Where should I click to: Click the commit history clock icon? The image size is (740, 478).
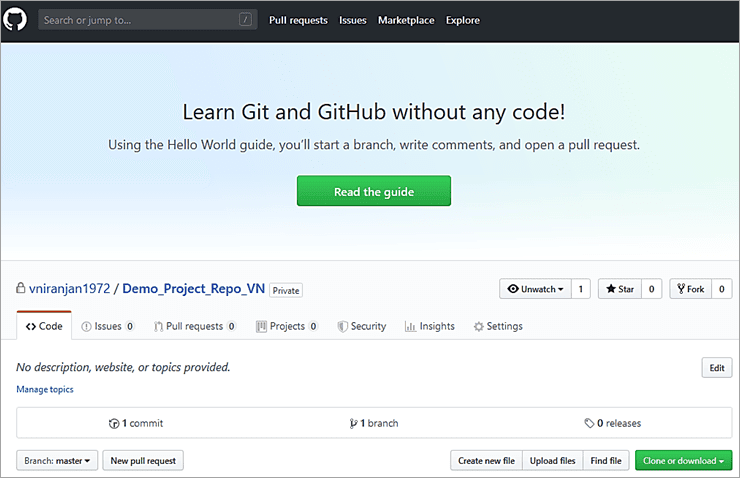click(114, 424)
